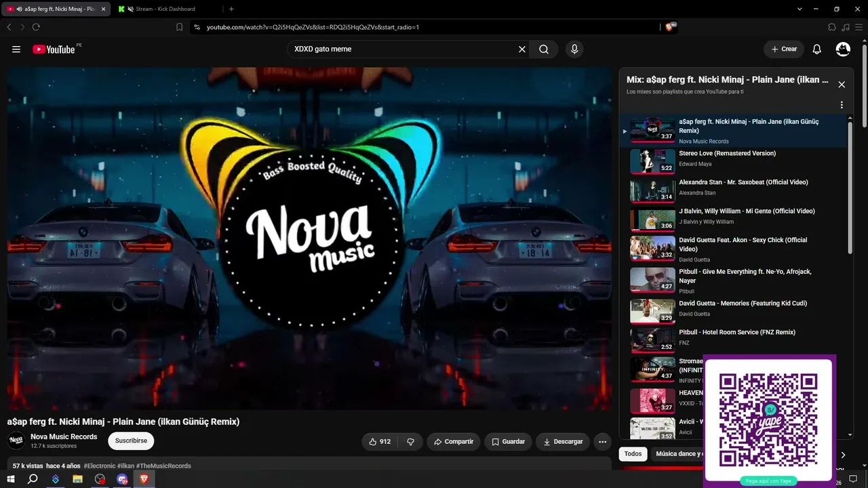
Task: Open Windows taskbar search
Action: pyautogui.click(x=33, y=479)
